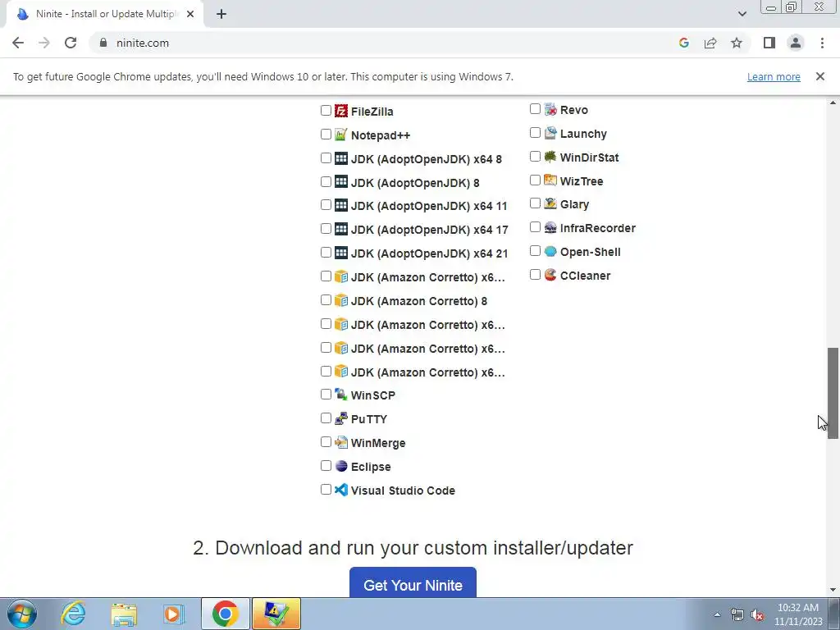
Task: Click the Notepad++ app icon
Action: [341, 135]
